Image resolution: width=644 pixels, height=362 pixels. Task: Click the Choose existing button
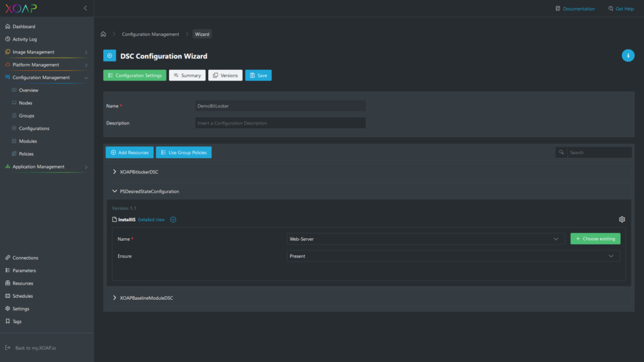(595, 239)
